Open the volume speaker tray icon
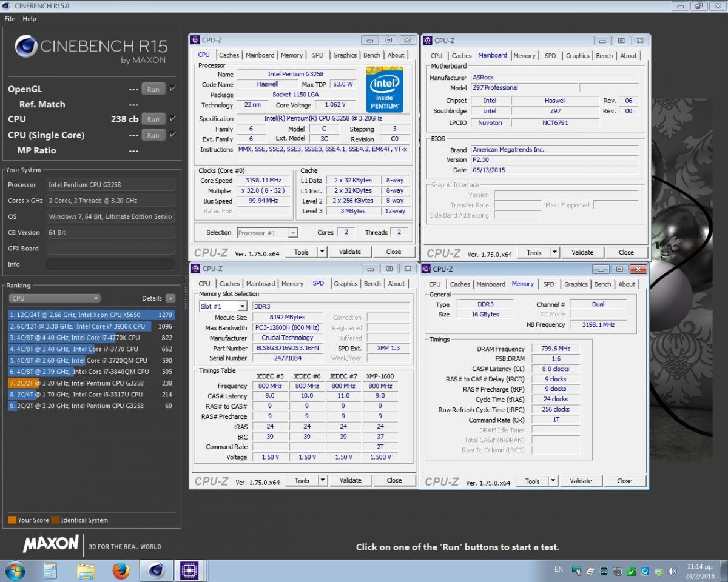Image resolution: width=728 pixels, height=582 pixels. [672, 571]
